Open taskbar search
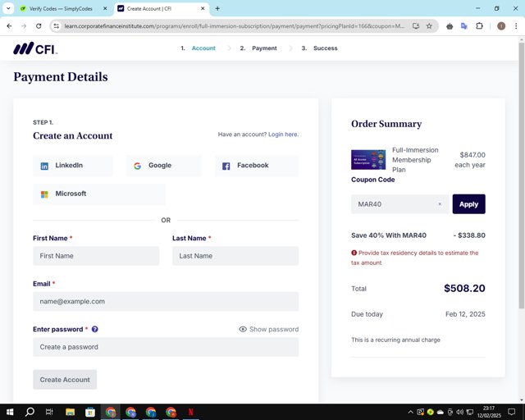This screenshot has height=420, width=525. pyautogui.click(x=30, y=412)
